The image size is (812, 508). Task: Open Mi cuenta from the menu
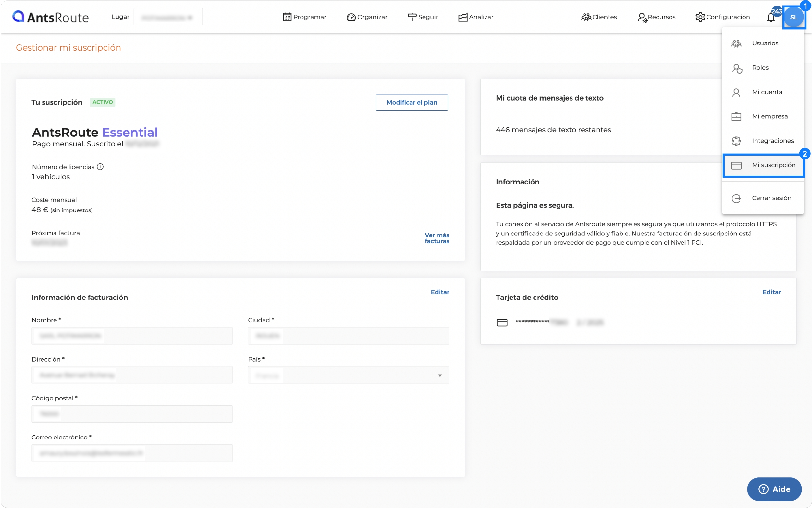coord(763,92)
